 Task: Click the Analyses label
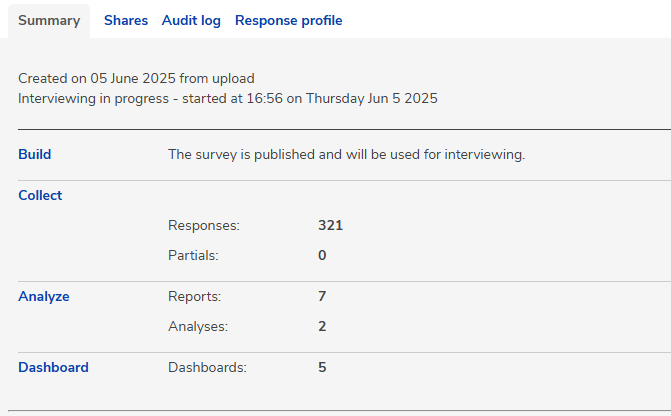198,327
